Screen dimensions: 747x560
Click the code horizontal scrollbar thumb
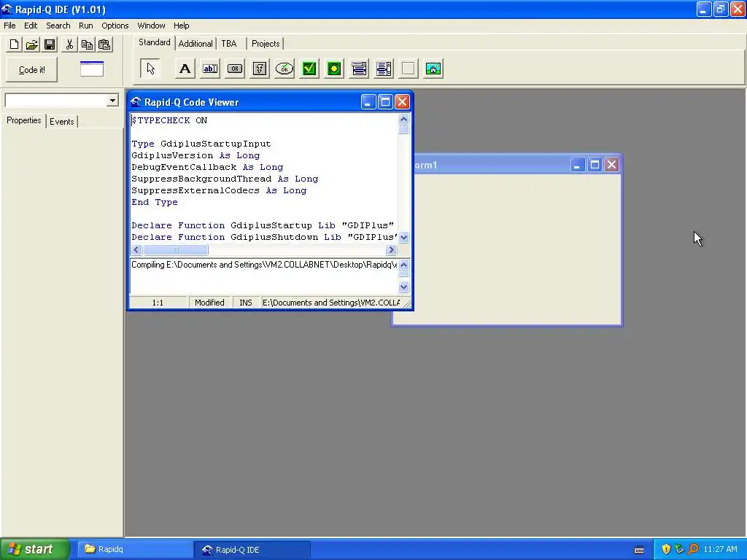point(175,249)
